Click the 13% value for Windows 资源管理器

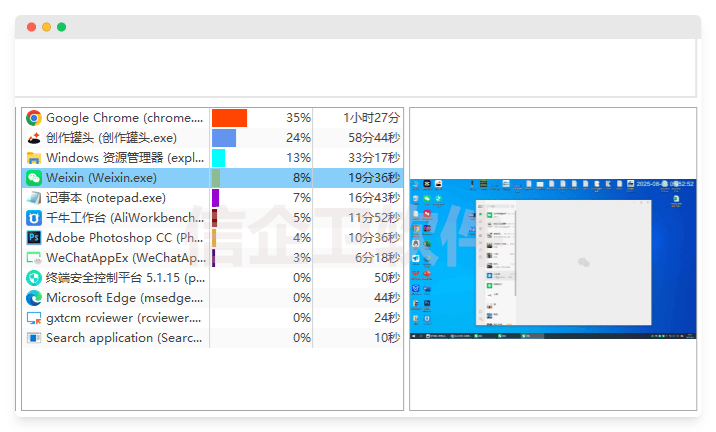[x=298, y=158]
